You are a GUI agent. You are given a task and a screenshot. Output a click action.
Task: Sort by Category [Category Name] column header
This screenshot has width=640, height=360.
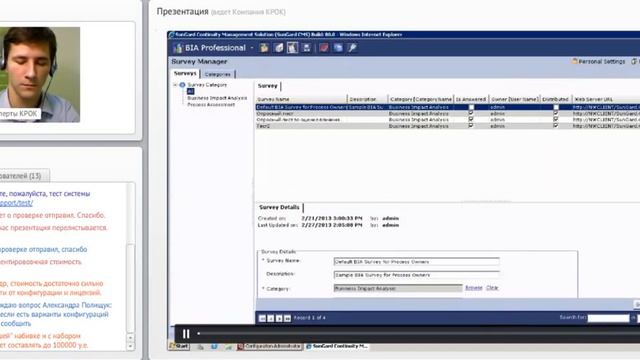420,99
